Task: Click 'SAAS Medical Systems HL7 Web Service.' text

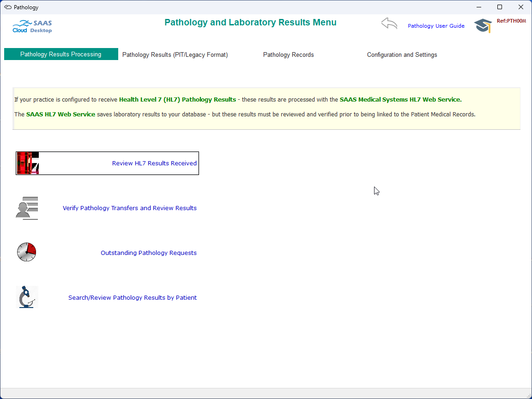Action: [401, 99]
